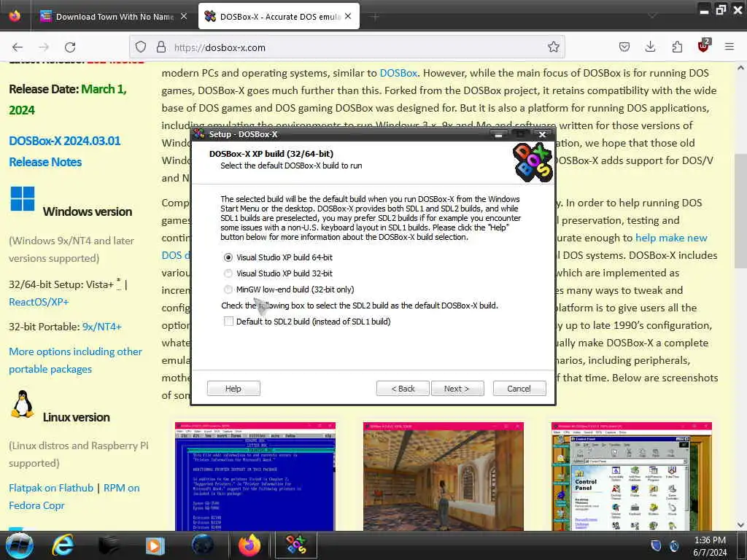
Task: Go back with the < Back button
Action: (x=403, y=389)
